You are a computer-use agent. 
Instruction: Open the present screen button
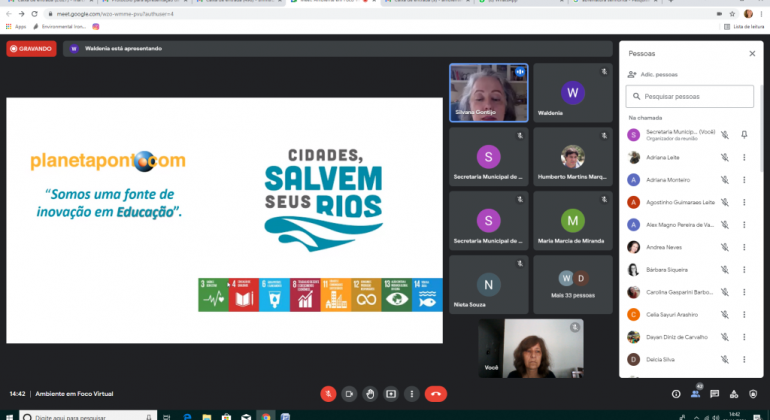[391, 394]
